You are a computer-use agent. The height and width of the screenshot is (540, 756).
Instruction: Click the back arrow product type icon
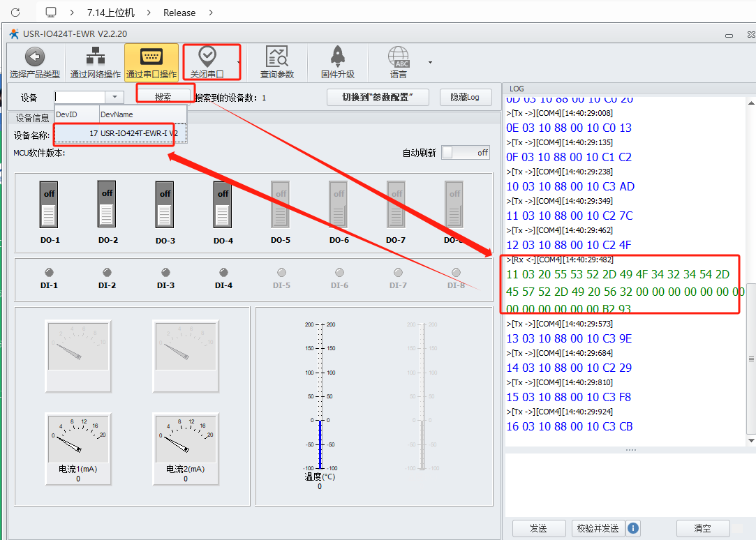click(34, 57)
